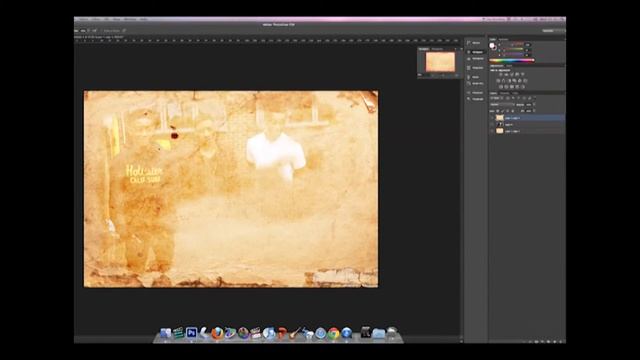This screenshot has height=360, width=640.
Task: Click the red channel slider
Action: (x=513, y=45)
